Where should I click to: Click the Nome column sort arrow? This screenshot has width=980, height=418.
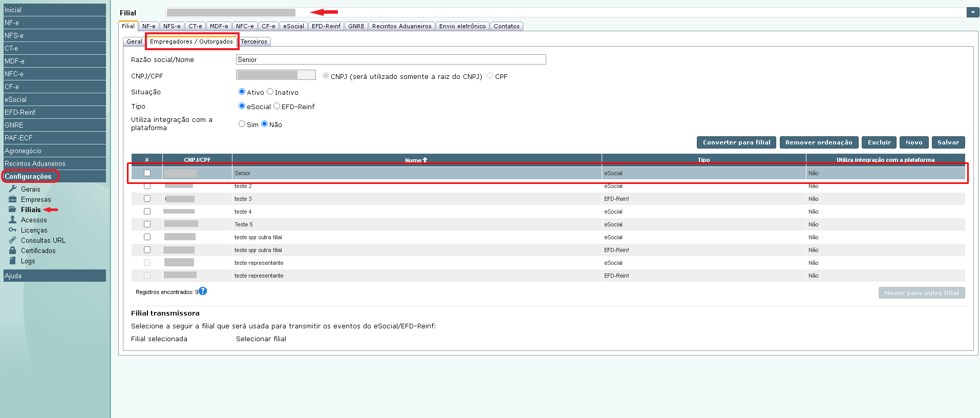pyautogui.click(x=424, y=160)
